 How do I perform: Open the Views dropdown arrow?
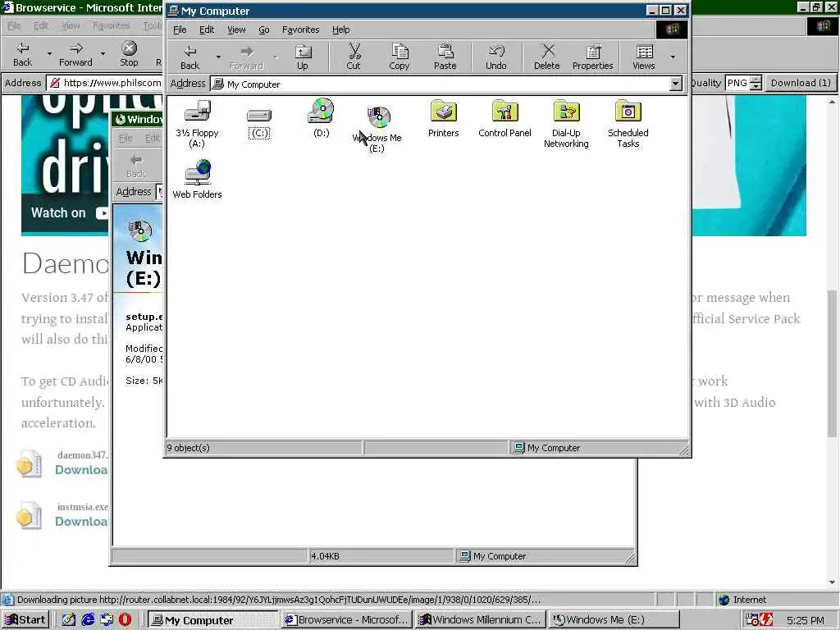673,57
